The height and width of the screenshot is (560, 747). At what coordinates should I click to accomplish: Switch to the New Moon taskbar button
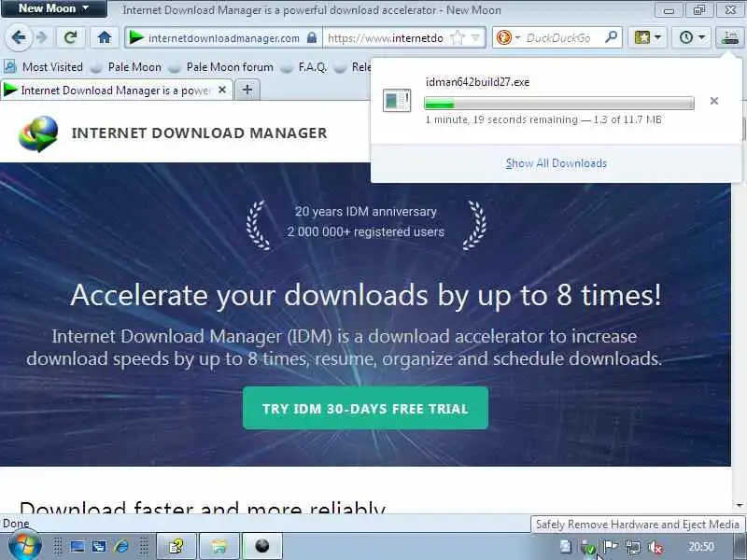(x=262, y=546)
